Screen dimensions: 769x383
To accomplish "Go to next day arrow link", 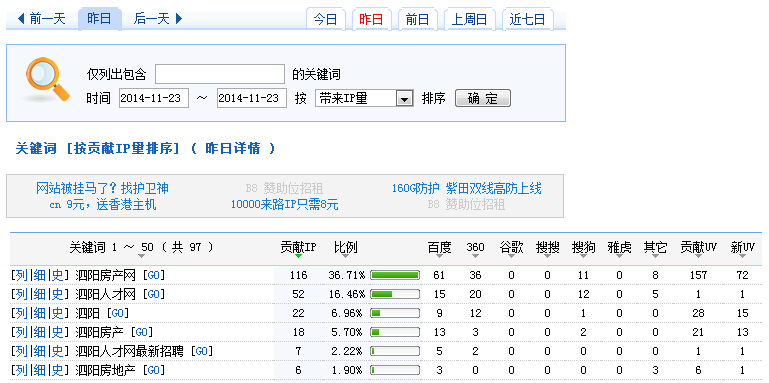I will [x=158, y=19].
